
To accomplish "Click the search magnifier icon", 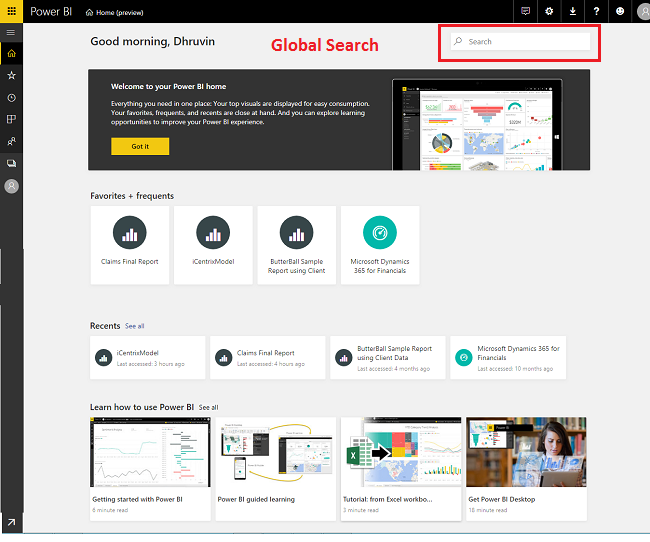I will click(458, 41).
